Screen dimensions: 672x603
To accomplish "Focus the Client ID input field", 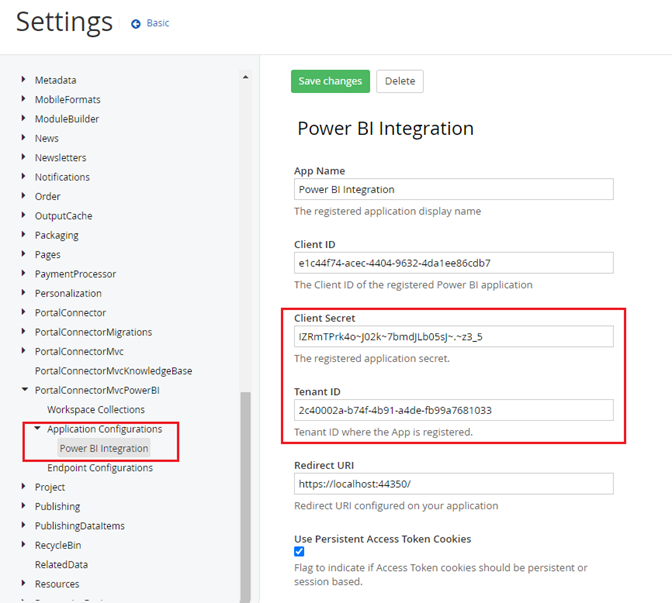I will 453,263.
